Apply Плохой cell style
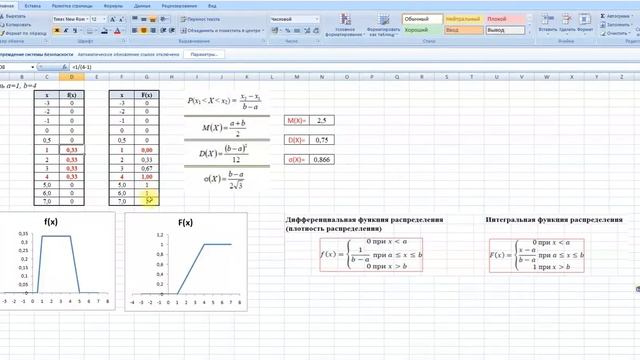 point(505,19)
